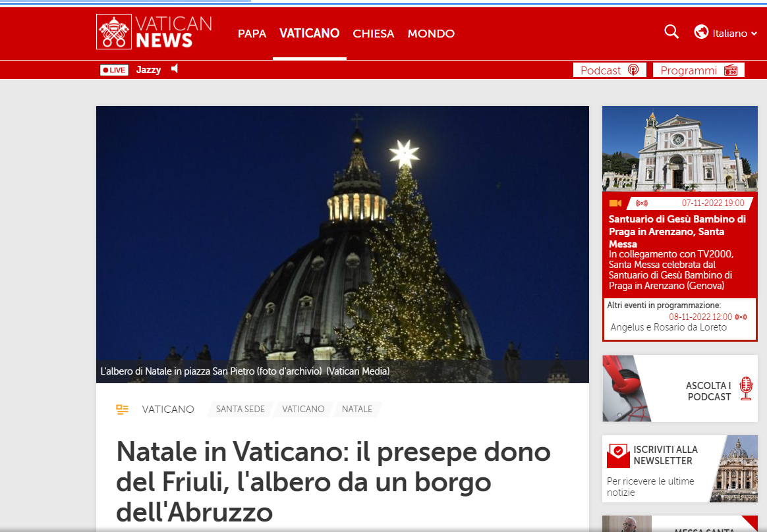Click the red LIVE badge

[114, 70]
